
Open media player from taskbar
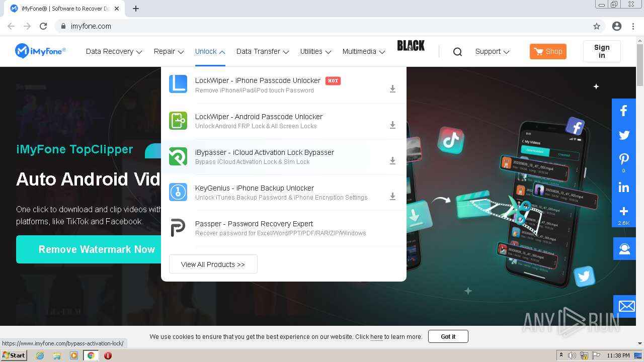tap(74, 355)
